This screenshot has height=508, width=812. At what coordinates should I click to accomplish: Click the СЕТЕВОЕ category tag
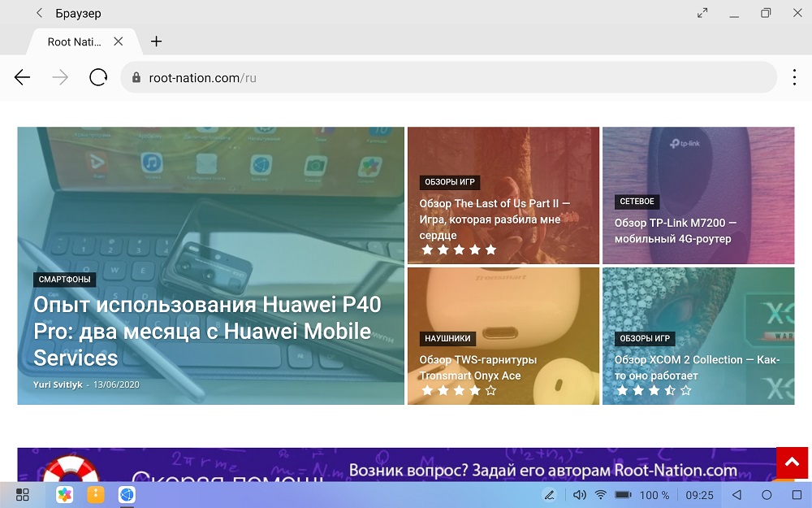pyautogui.click(x=637, y=201)
